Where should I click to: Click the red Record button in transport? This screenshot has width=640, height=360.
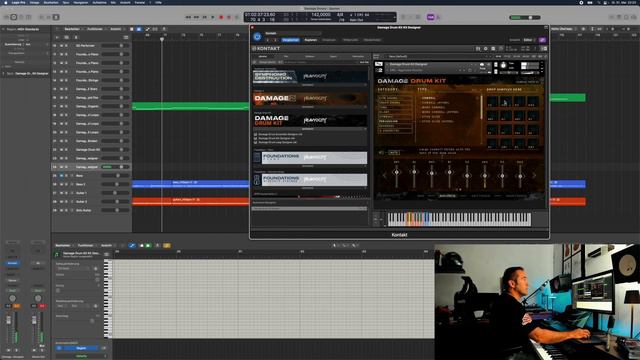point(221,17)
